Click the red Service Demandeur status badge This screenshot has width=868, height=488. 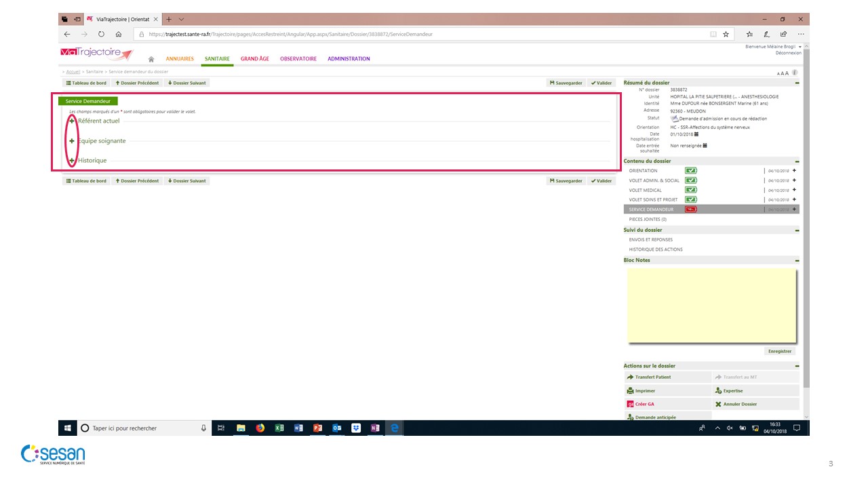[690, 209]
